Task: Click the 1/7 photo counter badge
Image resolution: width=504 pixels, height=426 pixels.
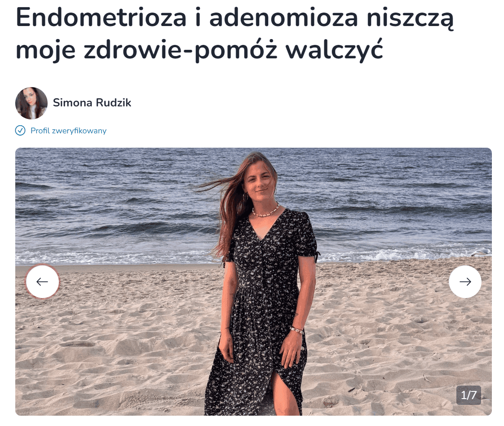Action: [x=469, y=395]
